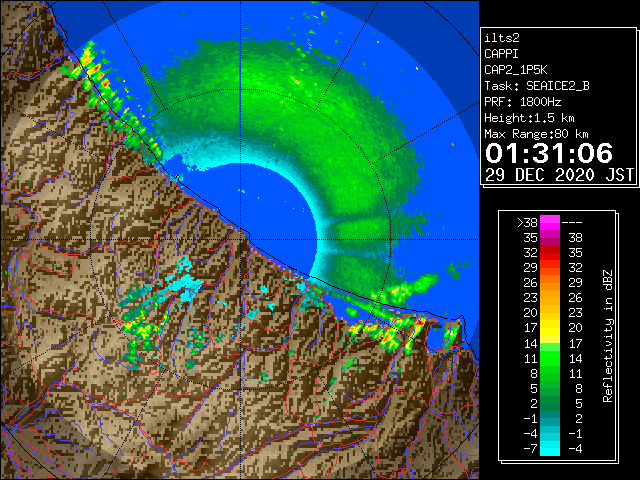Click the yellow 17 dBZ legend swatch
This screenshot has width=640, height=480.
pyautogui.click(x=550, y=328)
